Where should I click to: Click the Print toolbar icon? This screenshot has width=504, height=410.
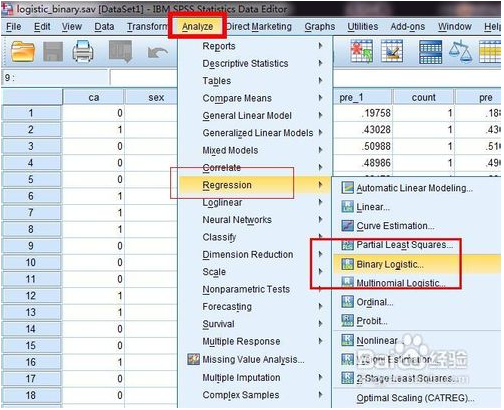pos(83,51)
